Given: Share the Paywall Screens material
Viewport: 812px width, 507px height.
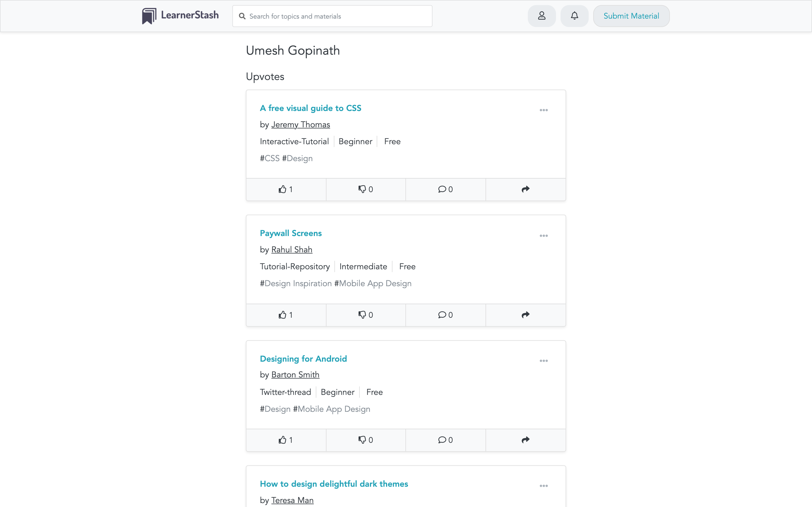Looking at the screenshot, I should [525, 315].
